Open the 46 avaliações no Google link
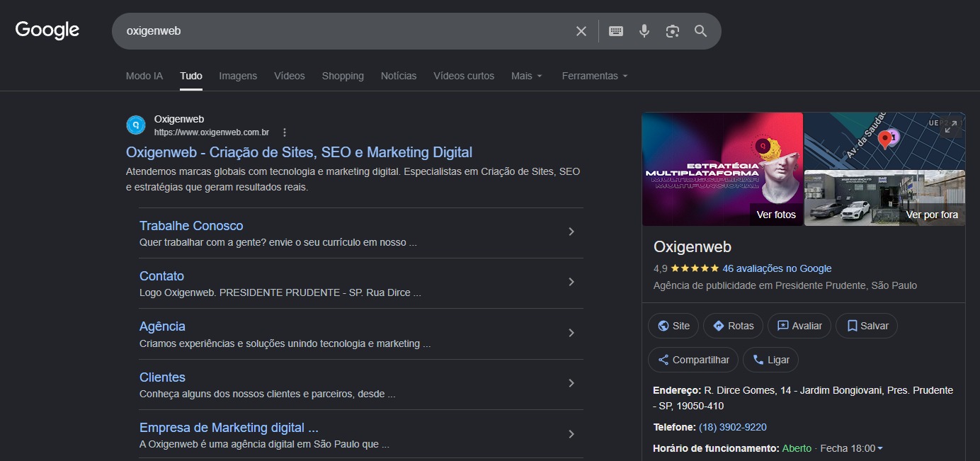 777,268
